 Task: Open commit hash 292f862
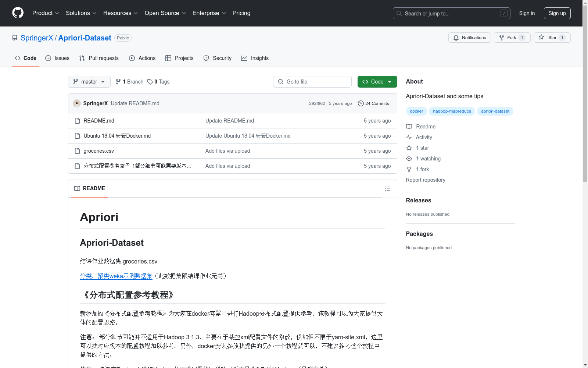point(317,103)
